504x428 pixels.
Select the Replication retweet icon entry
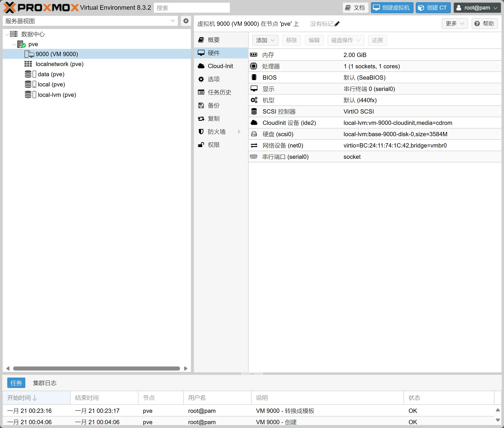click(201, 119)
